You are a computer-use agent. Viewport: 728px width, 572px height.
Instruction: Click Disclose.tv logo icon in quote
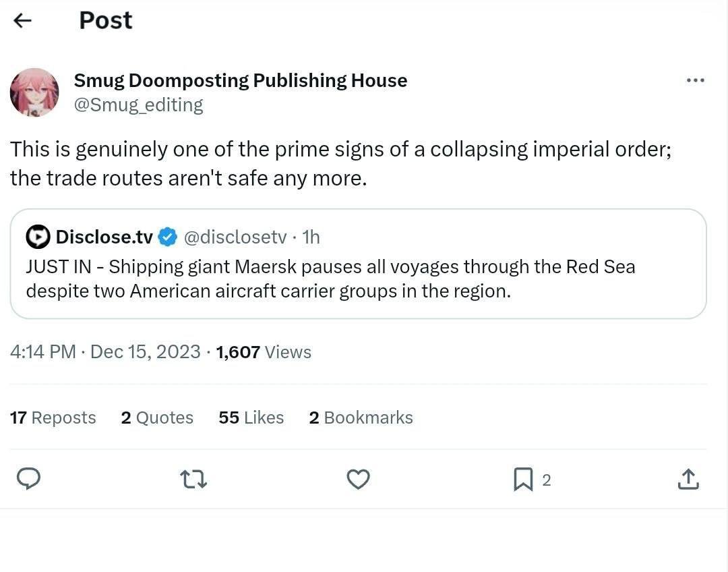coord(38,237)
